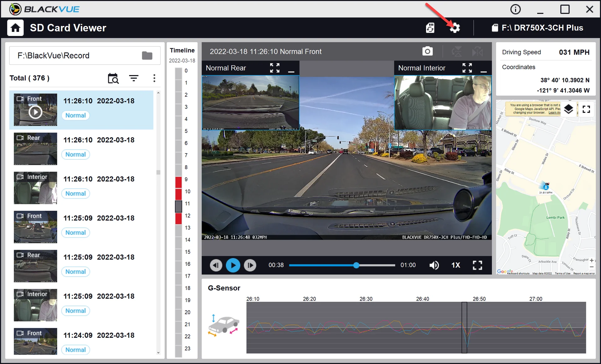This screenshot has height=364, width=601.
Task: Select the 11:26:10 Front recording thumbnail
Action: pyautogui.click(x=35, y=110)
